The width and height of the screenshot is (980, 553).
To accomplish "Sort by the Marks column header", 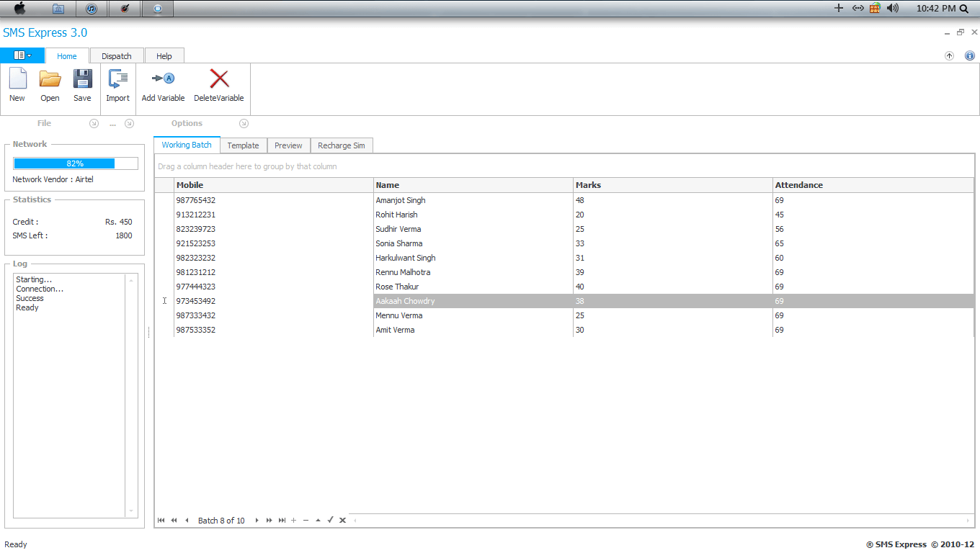I will tap(672, 185).
